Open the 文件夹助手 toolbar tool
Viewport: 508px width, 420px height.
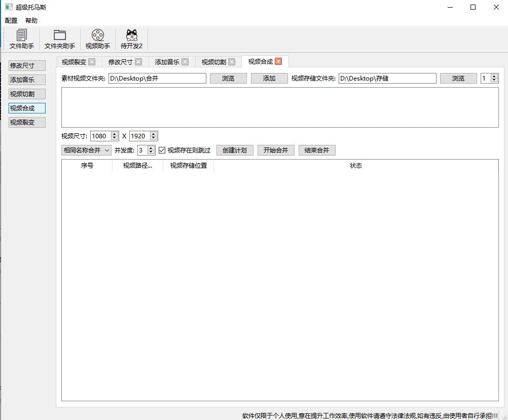(x=60, y=39)
